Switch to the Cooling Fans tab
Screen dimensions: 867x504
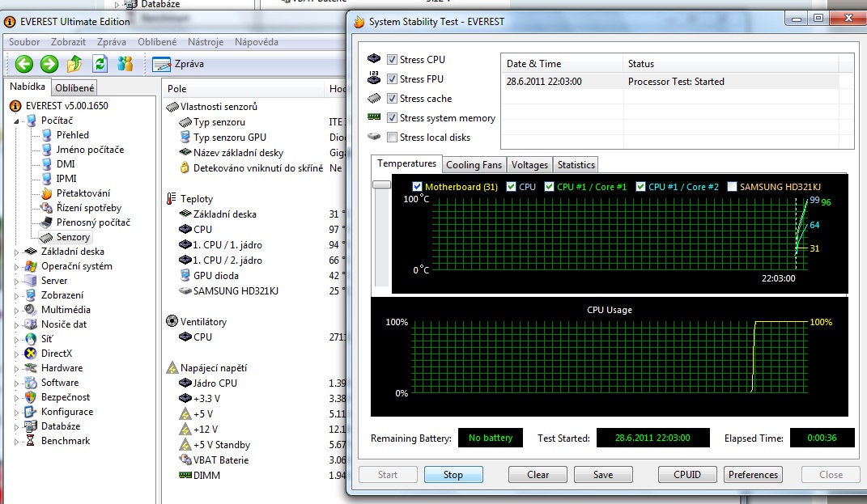tap(474, 165)
